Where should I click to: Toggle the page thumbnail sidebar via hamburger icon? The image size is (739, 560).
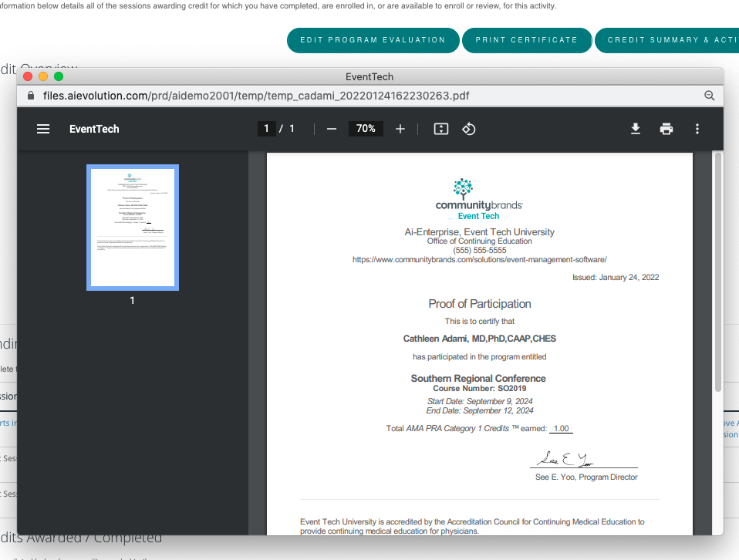(x=43, y=129)
